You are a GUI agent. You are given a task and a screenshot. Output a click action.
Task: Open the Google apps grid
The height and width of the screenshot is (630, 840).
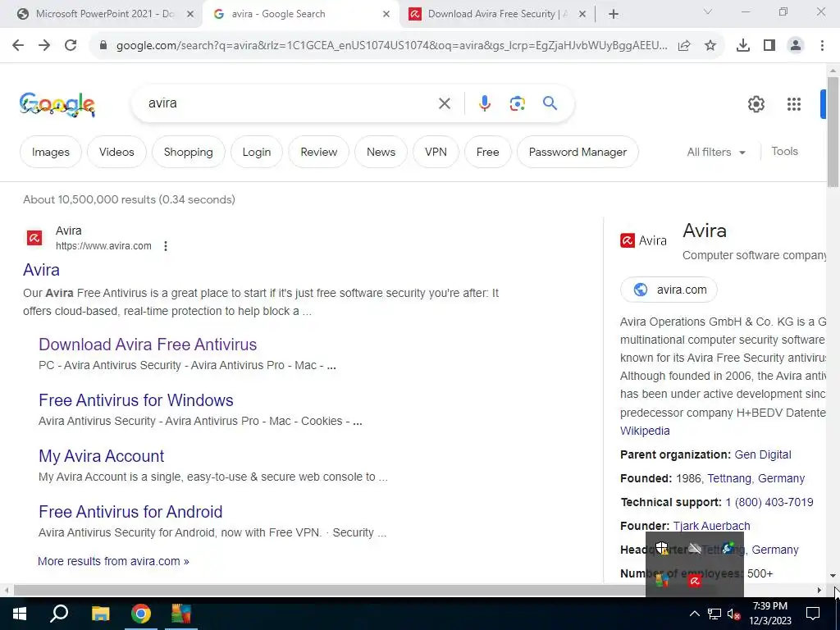[794, 104]
